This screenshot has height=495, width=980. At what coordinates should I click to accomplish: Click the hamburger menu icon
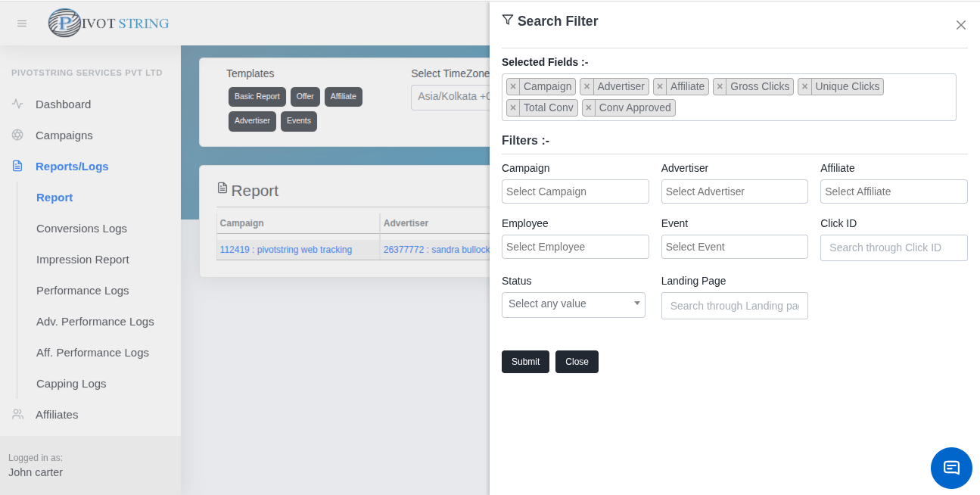22,23
